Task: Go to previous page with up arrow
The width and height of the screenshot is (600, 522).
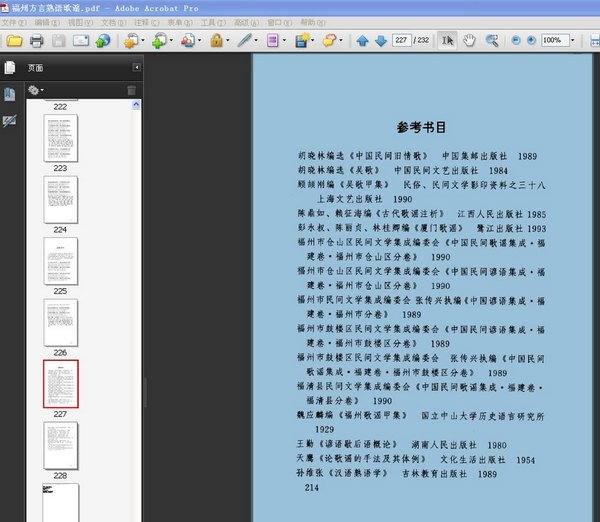Action: [362, 40]
